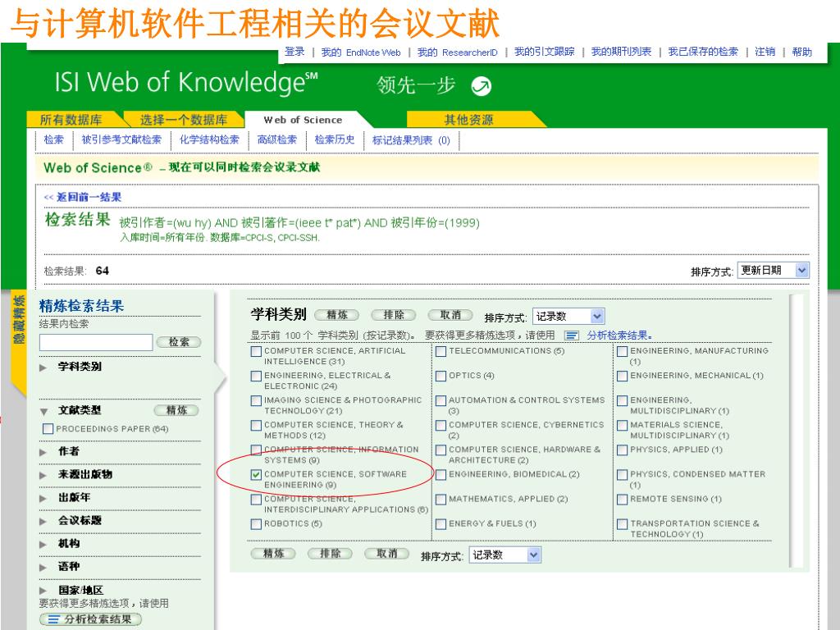
Task: Expand the 机构 section
Action: pos(43,545)
